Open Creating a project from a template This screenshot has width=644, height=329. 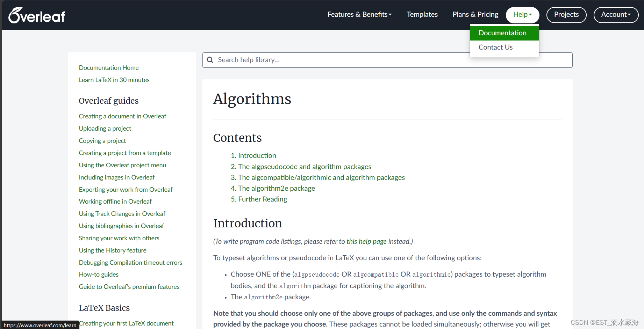point(125,153)
